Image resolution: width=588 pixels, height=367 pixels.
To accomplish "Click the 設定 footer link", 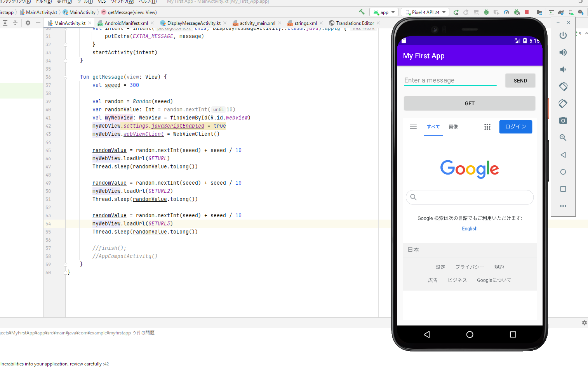I will coord(440,267).
